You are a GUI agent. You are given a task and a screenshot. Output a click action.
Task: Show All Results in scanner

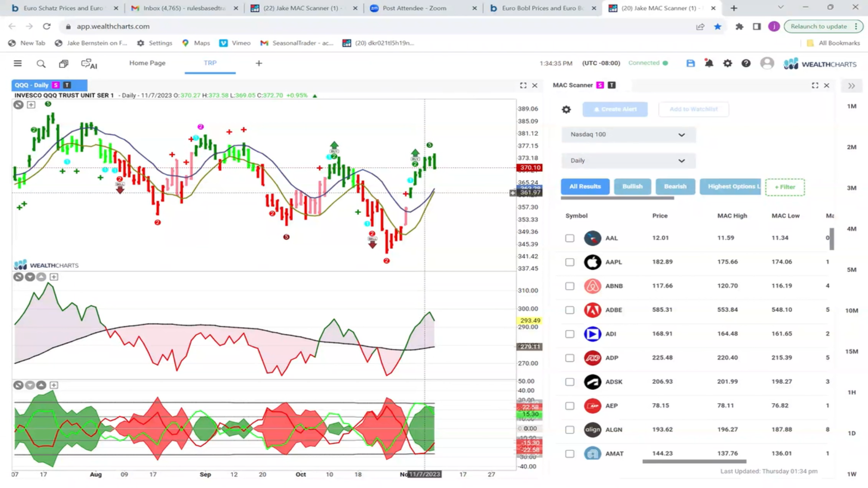tap(585, 187)
